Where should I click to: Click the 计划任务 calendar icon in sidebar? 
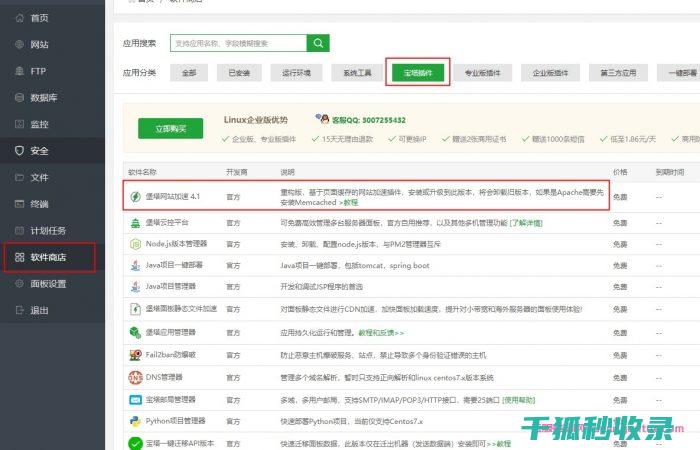tap(19, 230)
